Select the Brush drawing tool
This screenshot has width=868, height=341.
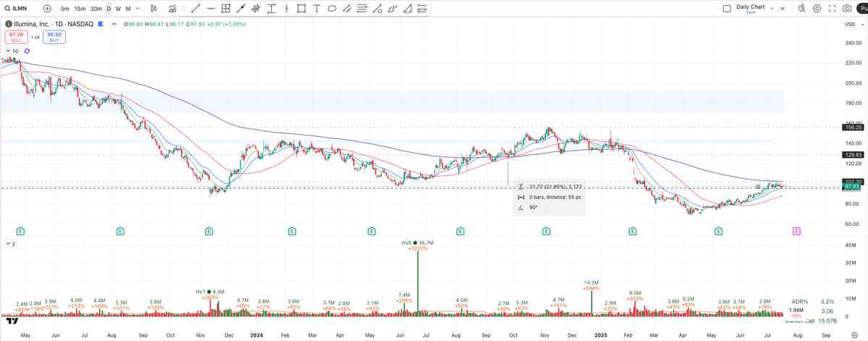click(393, 9)
